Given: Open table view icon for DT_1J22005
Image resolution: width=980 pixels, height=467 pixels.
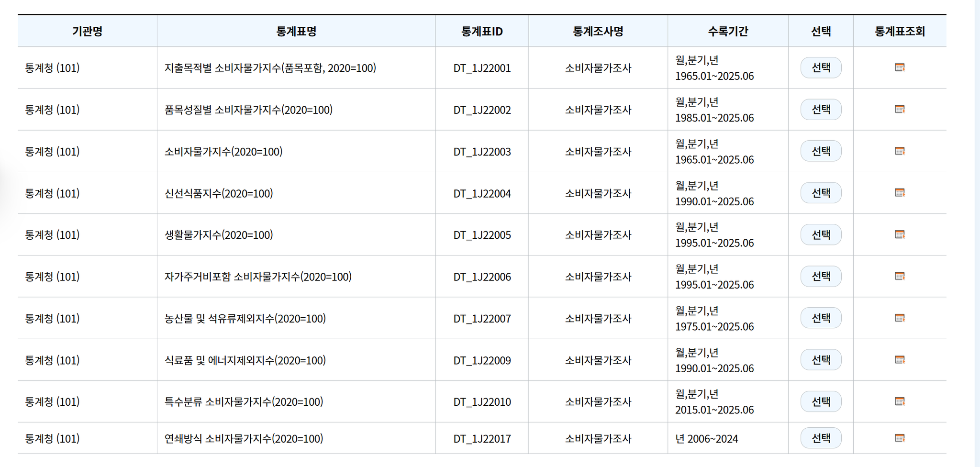Looking at the screenshot, I should [900, 234].
